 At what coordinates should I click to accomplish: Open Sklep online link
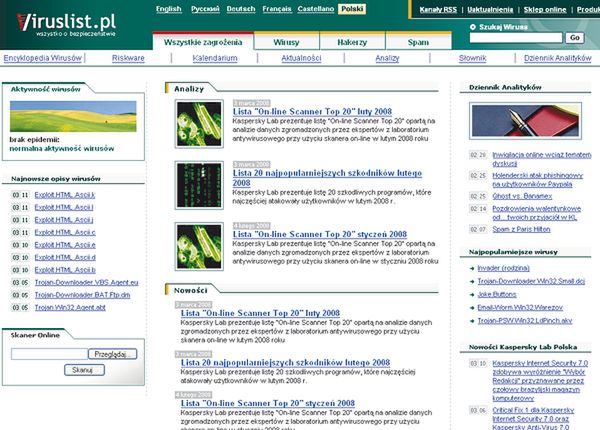[x=545, y=10]
